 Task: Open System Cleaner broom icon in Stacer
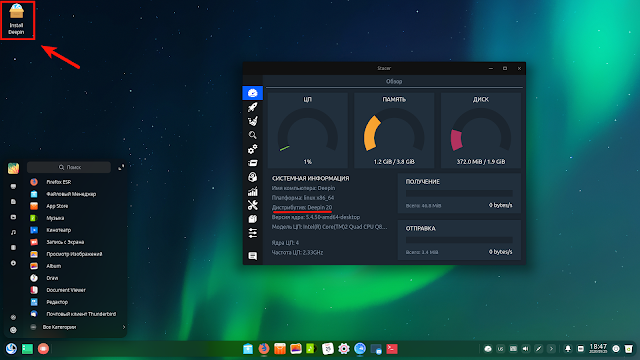click(x=253, y=121)
